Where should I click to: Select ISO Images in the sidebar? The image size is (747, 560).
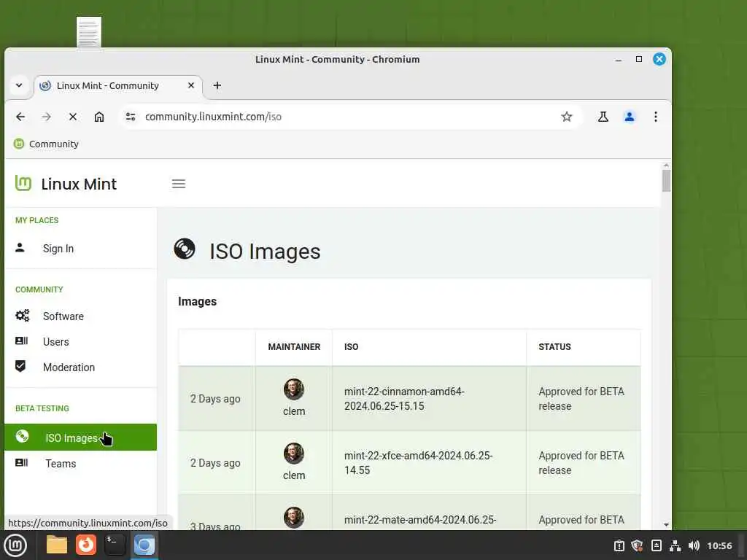[x=80, y=437]
